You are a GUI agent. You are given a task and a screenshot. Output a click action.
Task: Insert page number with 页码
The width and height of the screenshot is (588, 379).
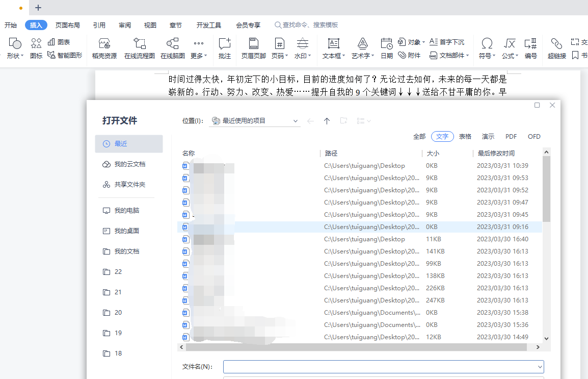click(x=280, y=48)
